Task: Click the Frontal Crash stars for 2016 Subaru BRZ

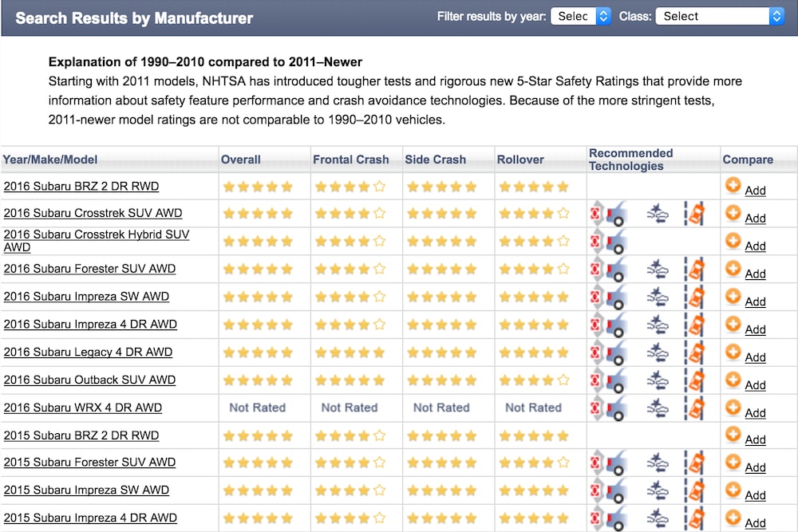Action: tap(350, 187)
